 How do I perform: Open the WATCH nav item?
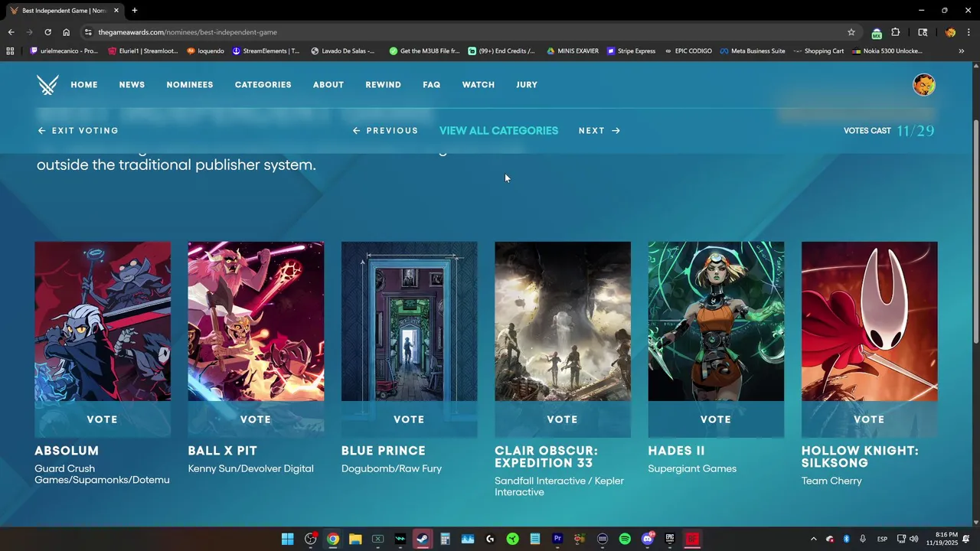coord(479,85)
